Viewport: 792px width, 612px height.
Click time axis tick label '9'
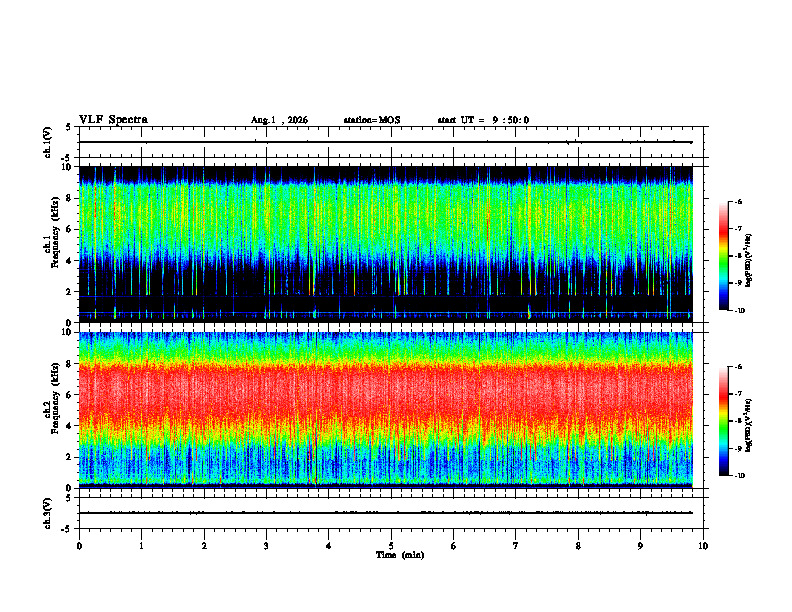point(640,546)
